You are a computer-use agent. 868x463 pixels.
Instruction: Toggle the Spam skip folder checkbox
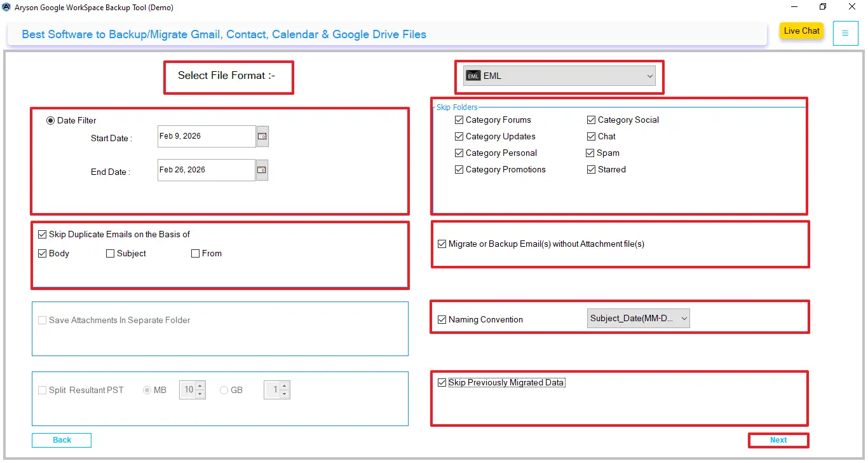click(x=591, y=153)
